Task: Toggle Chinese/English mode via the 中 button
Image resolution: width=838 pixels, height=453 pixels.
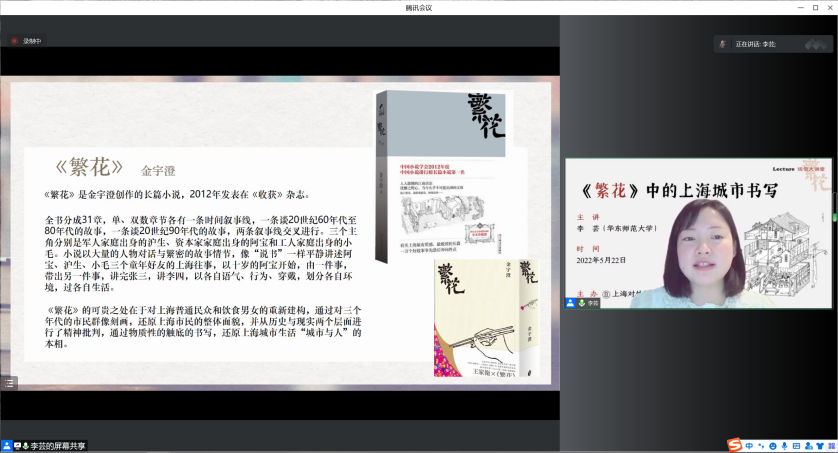Action: [x=749, y=445]
